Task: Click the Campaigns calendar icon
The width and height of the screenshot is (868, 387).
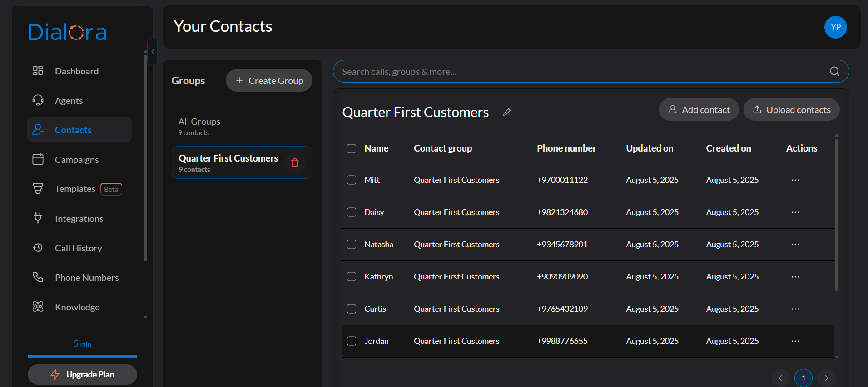Action: tap(38, 159)
